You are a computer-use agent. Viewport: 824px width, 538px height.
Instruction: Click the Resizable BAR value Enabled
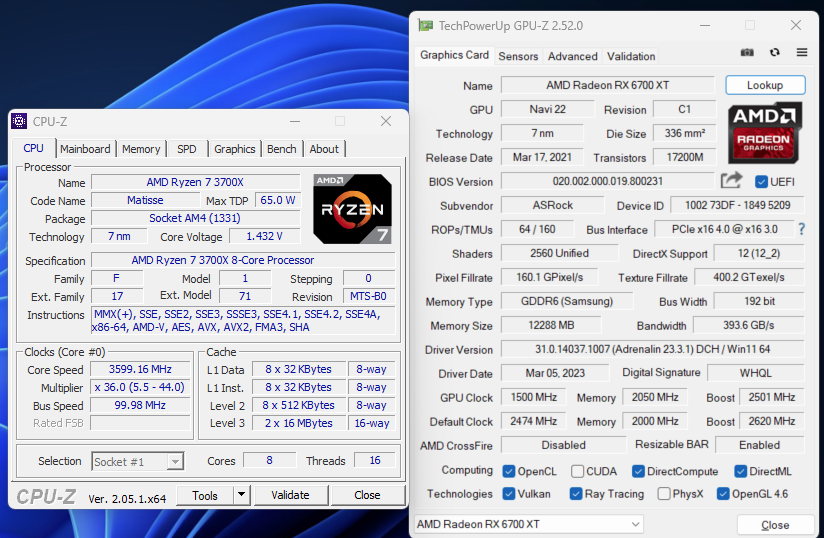click(x=759, y=445)
